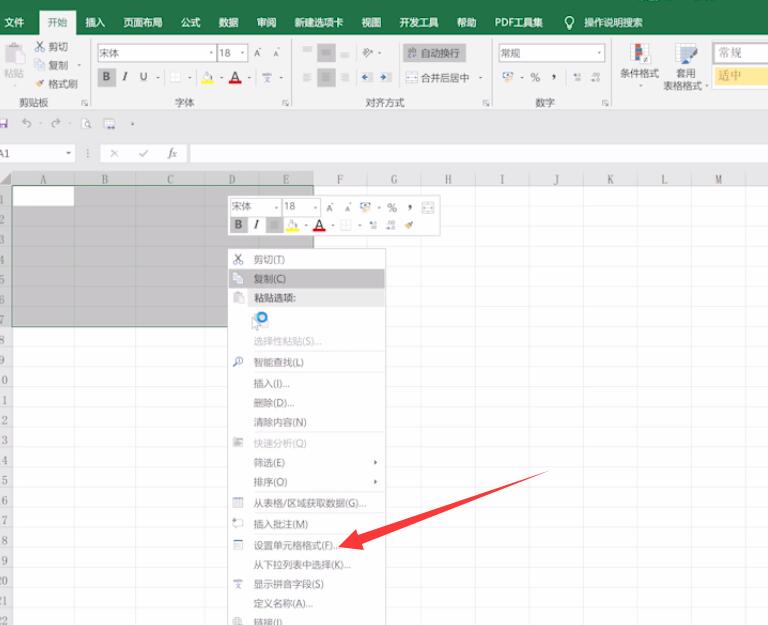Viewport: 768px width, 625px height.
Task: Click the 条件格式 button
Action: tap(639, 65)
